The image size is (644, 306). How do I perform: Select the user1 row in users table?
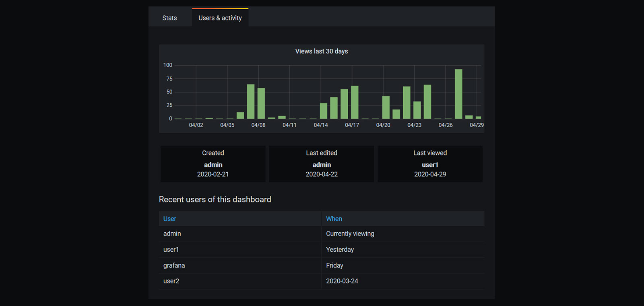(x=171, y=250)
